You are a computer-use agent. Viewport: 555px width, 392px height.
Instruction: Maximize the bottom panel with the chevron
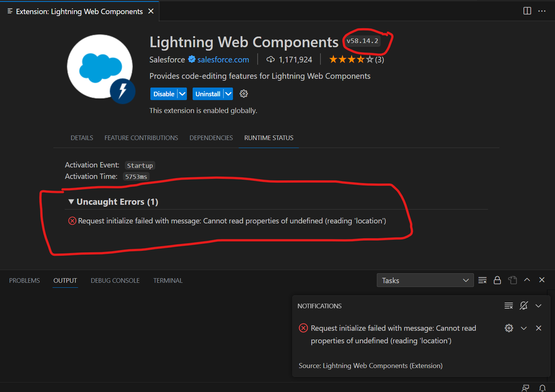pos(527,280)
